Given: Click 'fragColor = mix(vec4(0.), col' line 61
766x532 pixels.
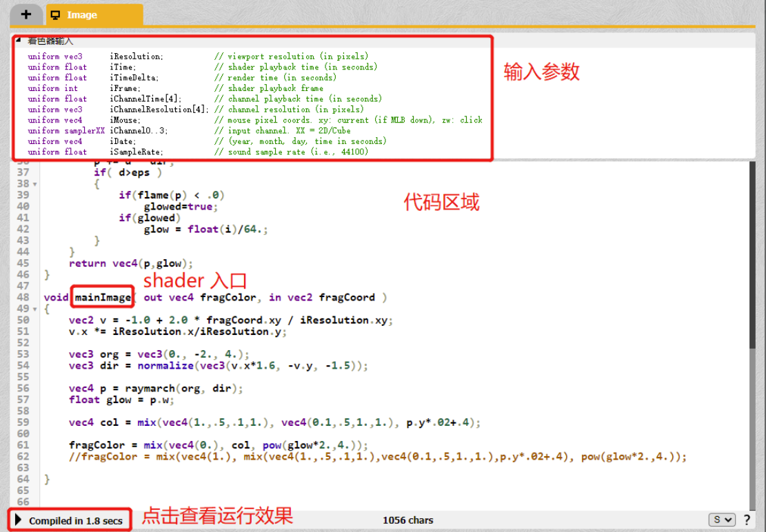Looking at the screenshot, I should point(219,445).
